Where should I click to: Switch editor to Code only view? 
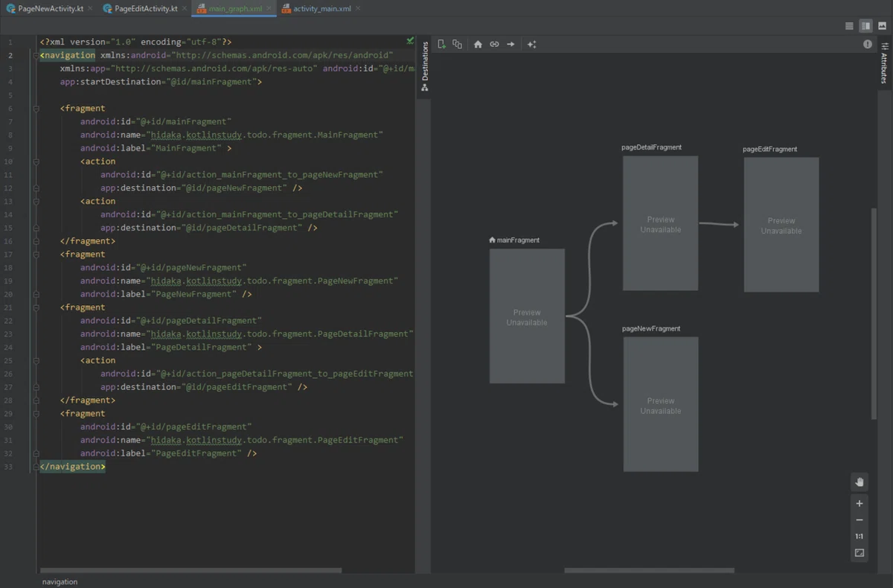coord(849,26)
